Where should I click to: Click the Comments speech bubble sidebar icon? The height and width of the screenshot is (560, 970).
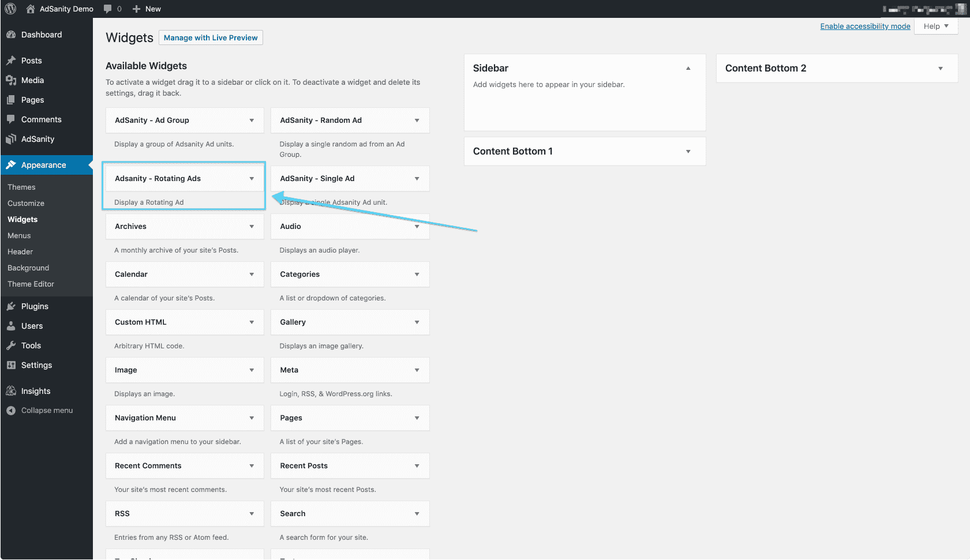coord(11,119)
